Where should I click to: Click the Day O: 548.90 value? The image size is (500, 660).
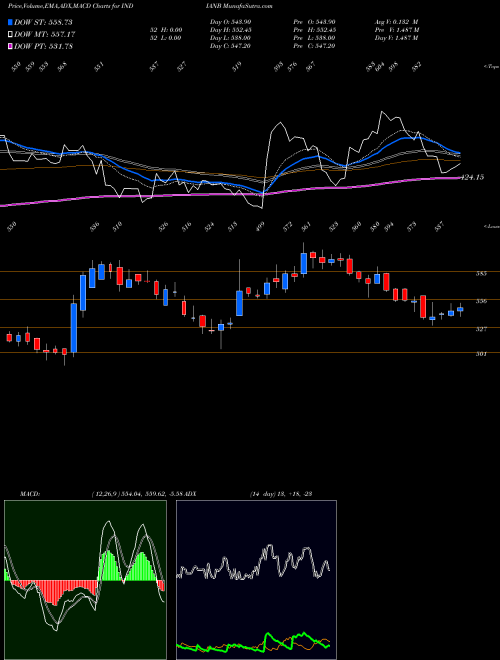pos(230,22)
